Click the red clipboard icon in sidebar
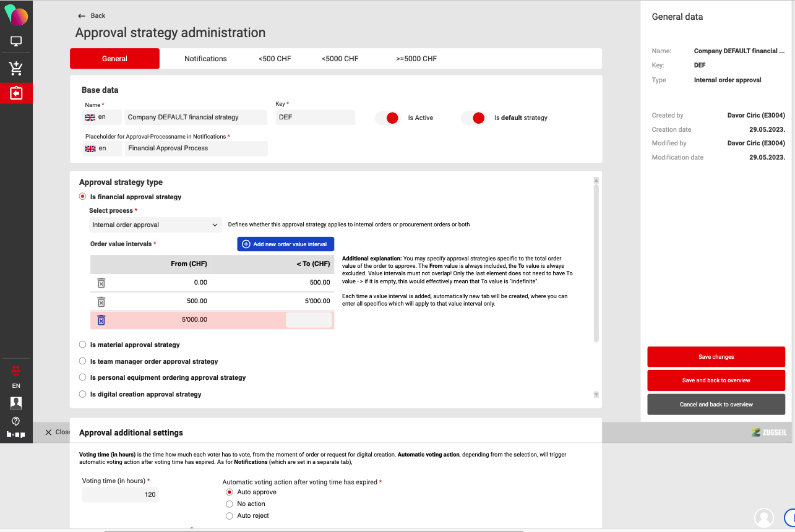This screenshot has height=532, width=795. 16,93
